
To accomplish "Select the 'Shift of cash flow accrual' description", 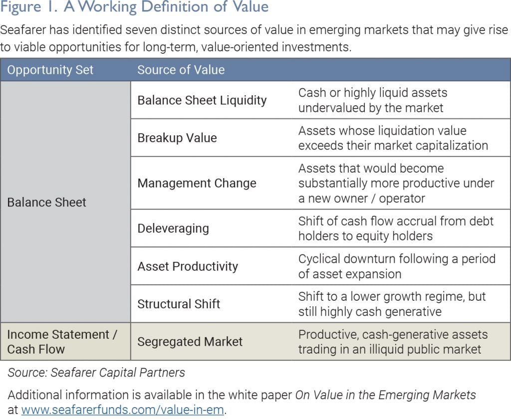I will coord(396,228).
